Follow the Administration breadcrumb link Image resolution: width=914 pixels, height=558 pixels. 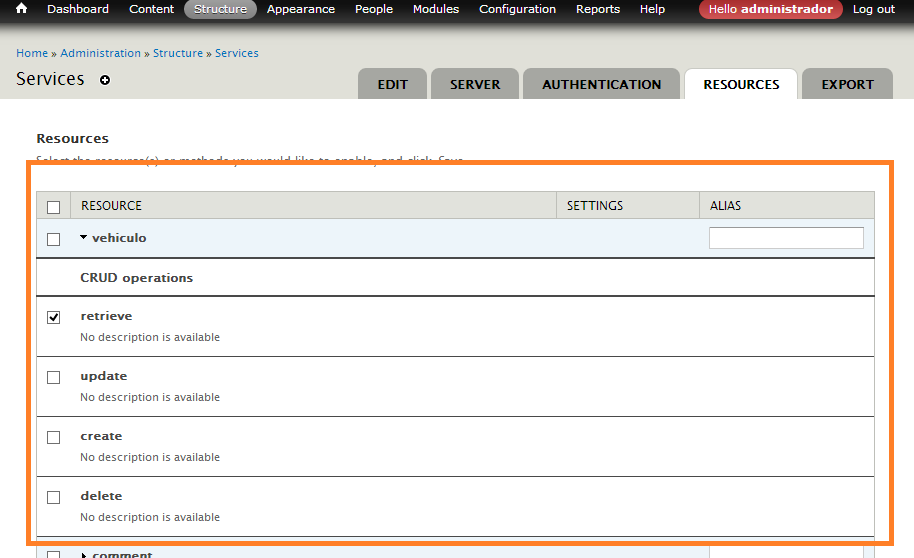tap(100, 53)
